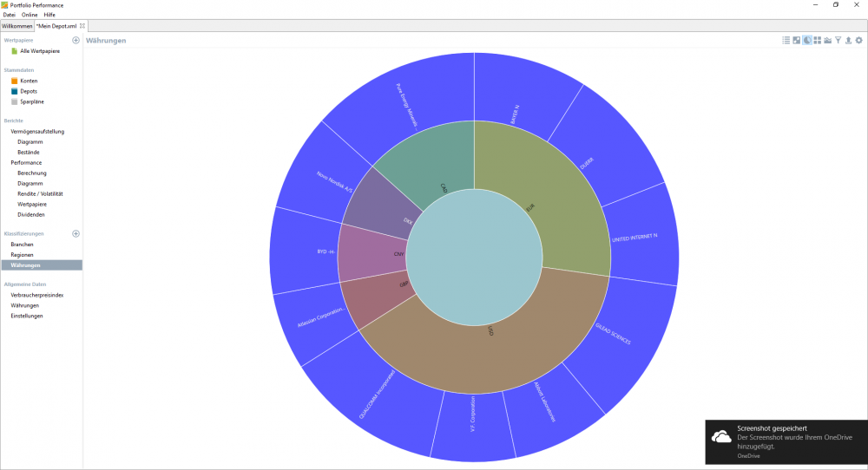The height and width of the screenshot is (470, 868).
Task: Open Bestände in the sidebar
Action: 29,152
